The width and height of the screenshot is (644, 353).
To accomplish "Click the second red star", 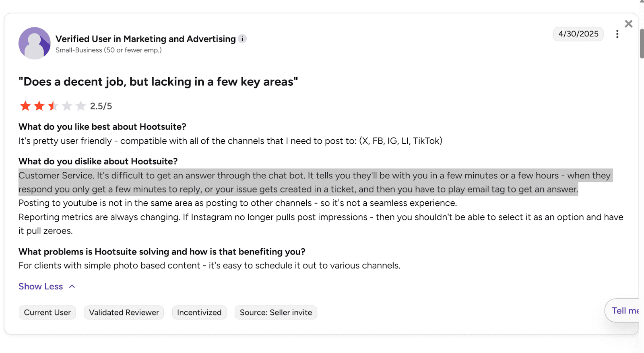I will pos(39,106).
